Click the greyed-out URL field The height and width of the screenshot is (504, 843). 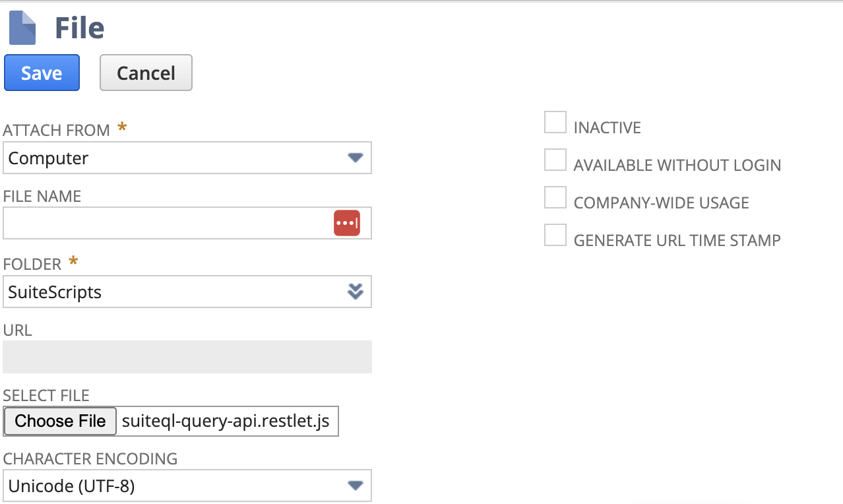click(187, 357)
